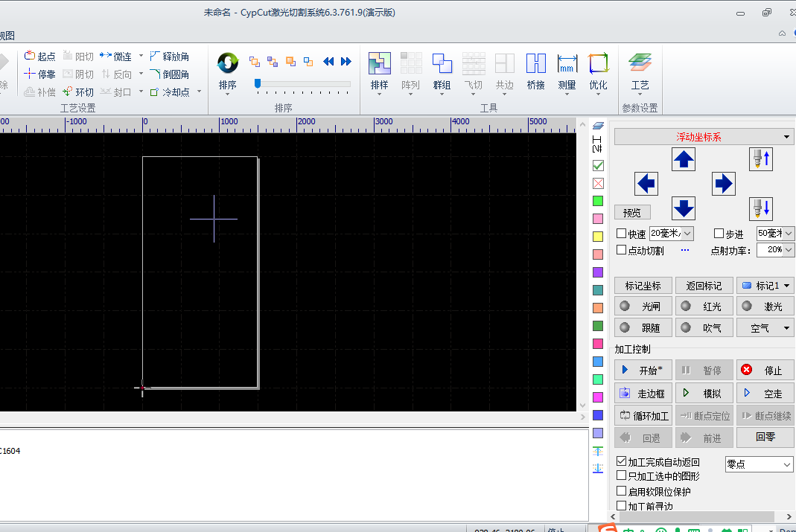Select the 环切 ring-cut tool
This screenshot has width=796, height=532.
77,92
